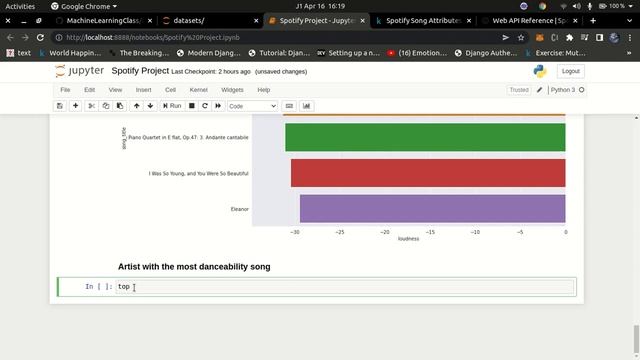Click the bar chart toolbar icon

point(306,106)
